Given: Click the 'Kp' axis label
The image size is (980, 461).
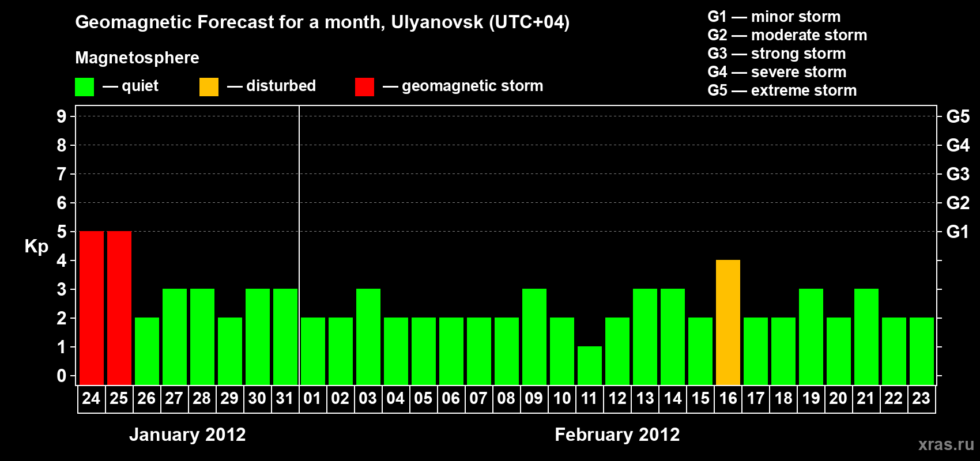Looking at the screenshot, I should click(x=36, y=247).
